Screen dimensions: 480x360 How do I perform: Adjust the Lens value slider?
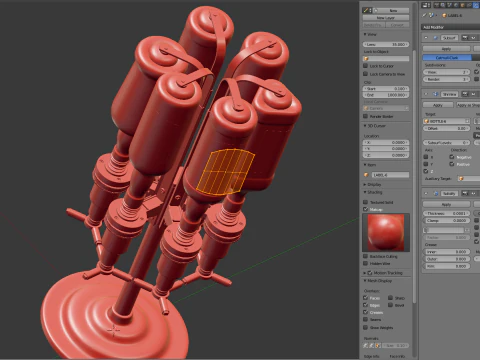pyautogui.click(x=386, y=44)
